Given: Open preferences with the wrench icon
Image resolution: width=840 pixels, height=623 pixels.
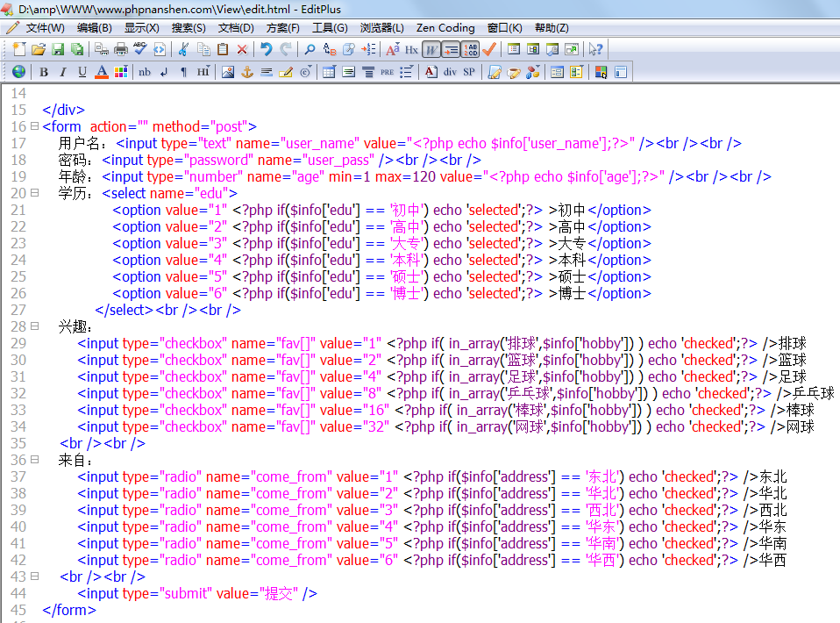Looking at the screenshot, I should [x=552, y=49].
